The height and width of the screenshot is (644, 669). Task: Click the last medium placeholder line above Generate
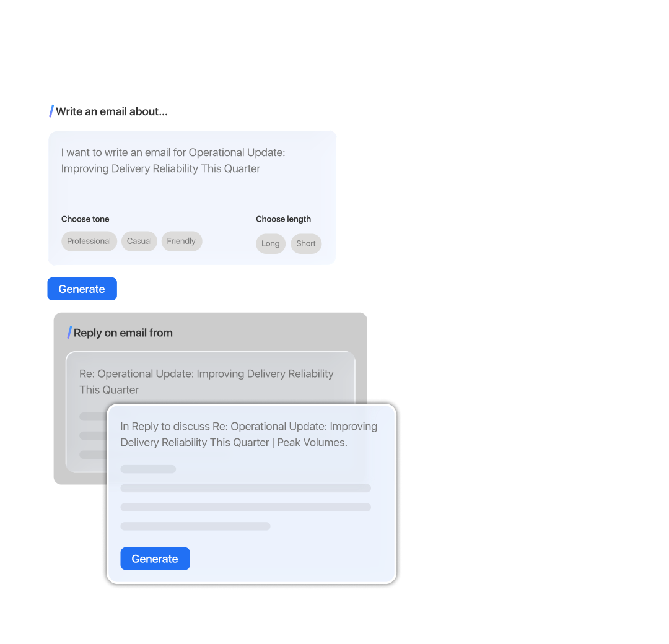(195, 526)
